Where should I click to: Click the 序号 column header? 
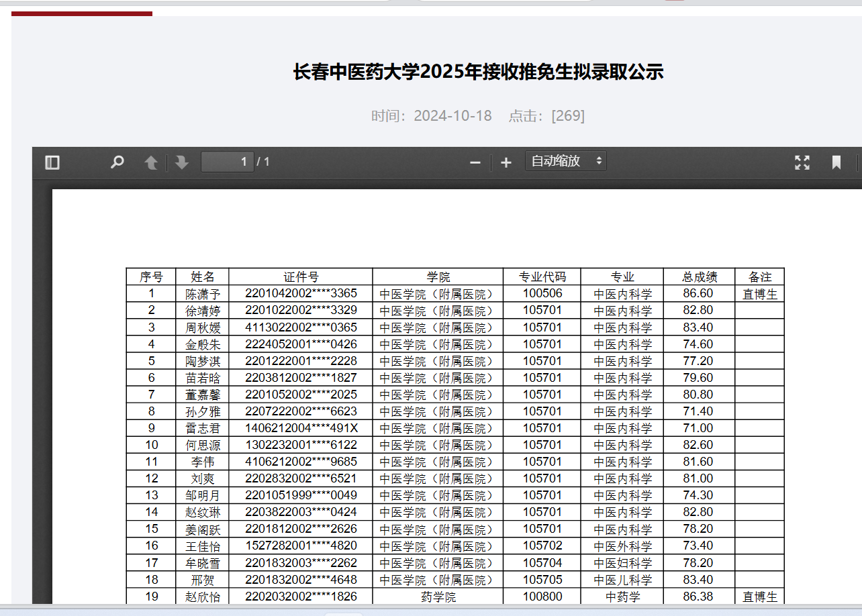151,276
